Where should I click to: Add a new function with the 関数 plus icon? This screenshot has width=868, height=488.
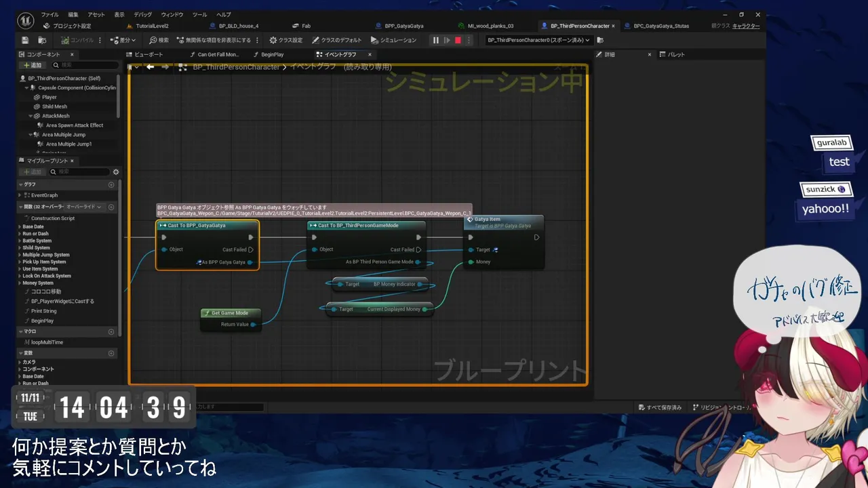tap(111, 207)
